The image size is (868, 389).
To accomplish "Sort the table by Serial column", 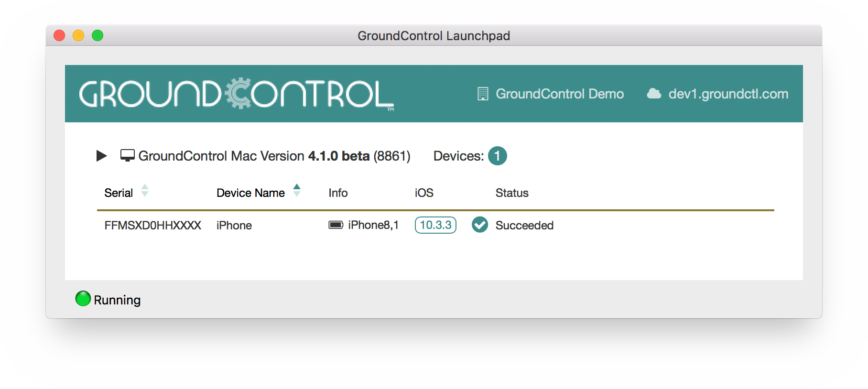I will (x=127, y=193).
